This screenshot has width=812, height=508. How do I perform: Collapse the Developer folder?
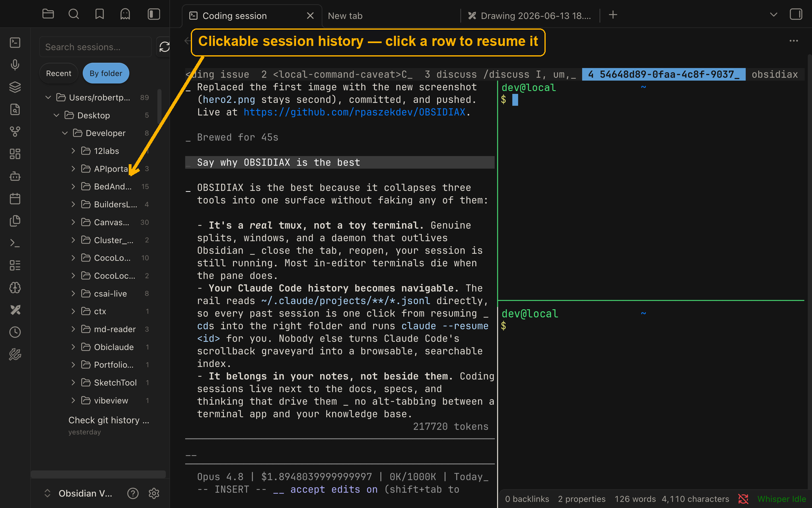tap(65, 133)
